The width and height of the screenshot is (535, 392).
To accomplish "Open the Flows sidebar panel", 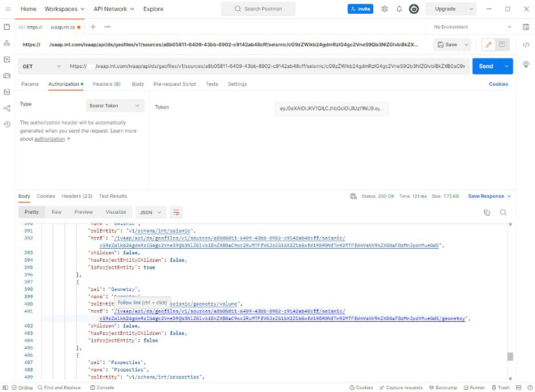I will (7, 108).
